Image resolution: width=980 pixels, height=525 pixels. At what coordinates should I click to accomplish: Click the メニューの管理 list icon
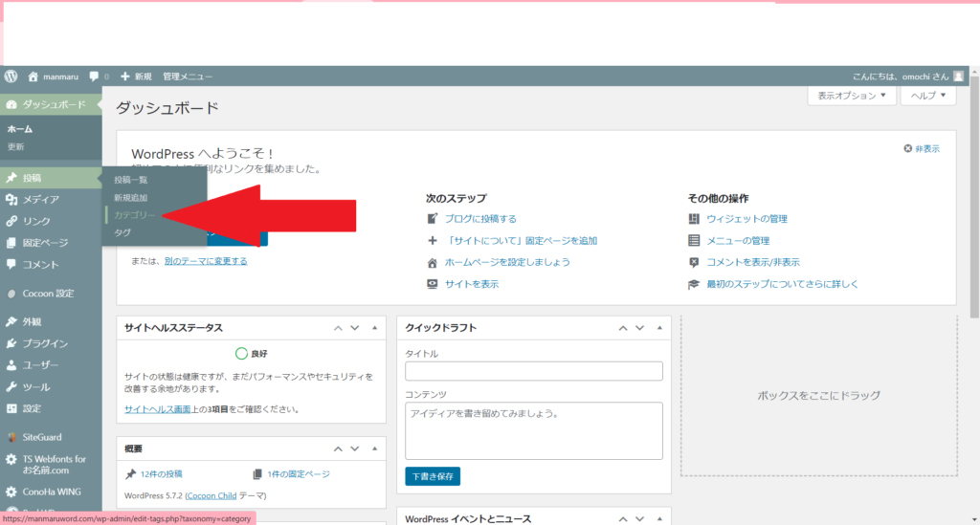694,240
